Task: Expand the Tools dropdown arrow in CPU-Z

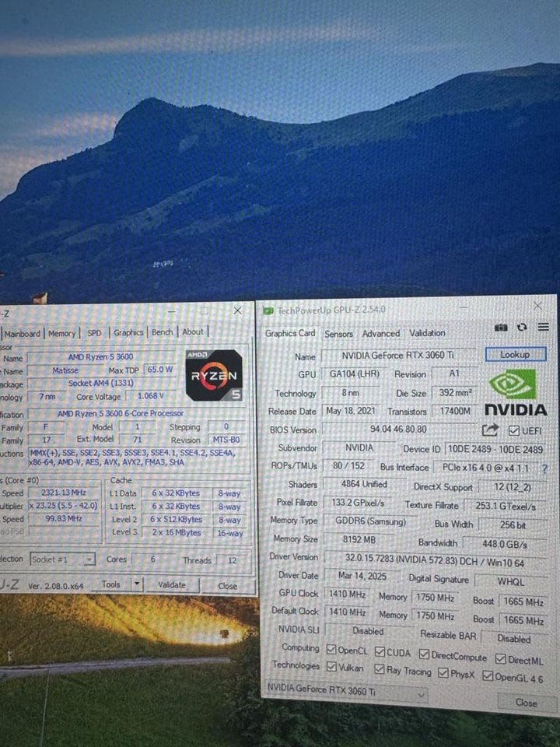Action: 136,583
